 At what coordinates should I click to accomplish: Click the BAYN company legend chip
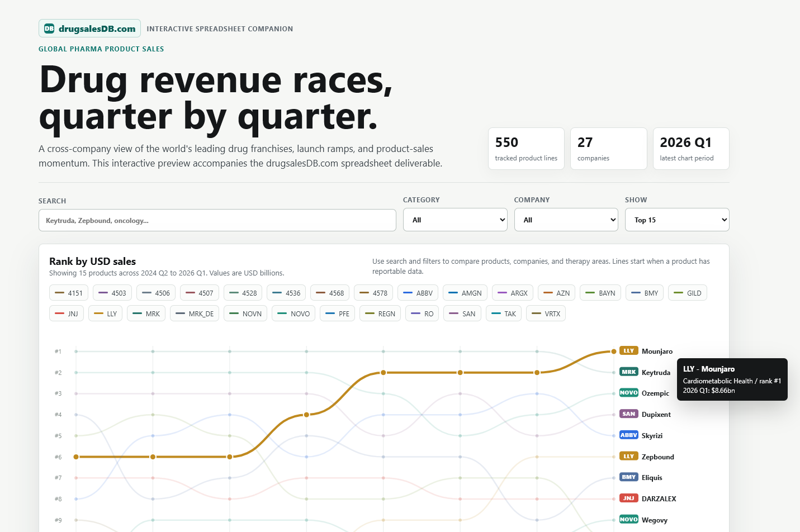point(600,293)
